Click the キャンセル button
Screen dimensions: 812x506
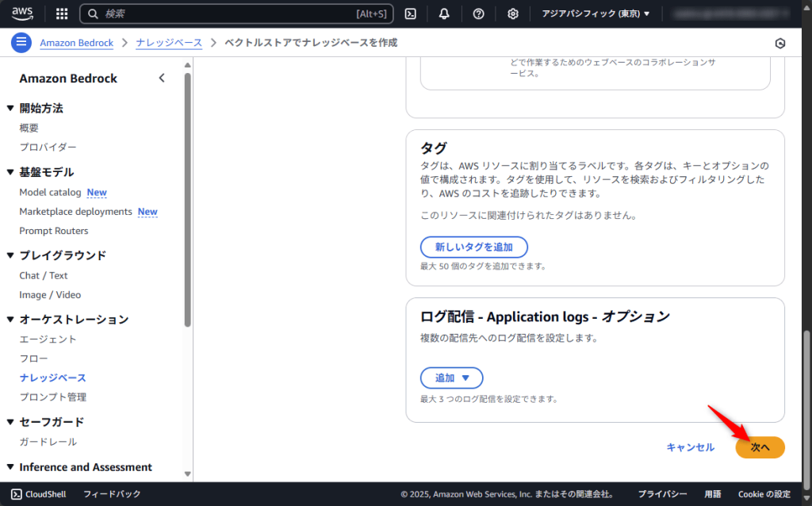(x=691, y=447)
